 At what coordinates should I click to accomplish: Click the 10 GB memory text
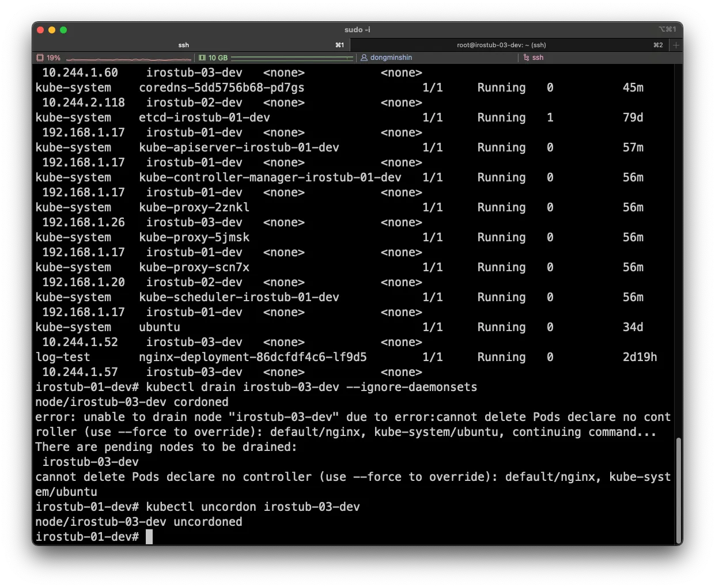click(x=218, y=58)
